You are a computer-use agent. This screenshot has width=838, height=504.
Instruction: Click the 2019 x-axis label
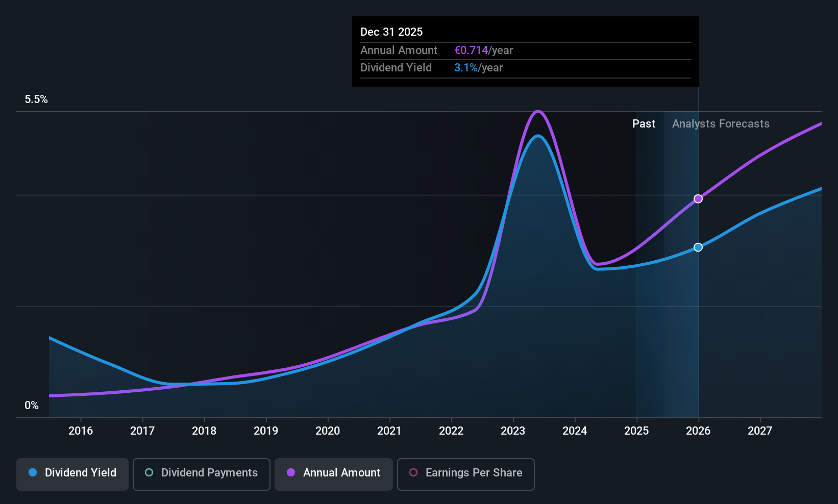pyautogui.click(x=266, y=431)
